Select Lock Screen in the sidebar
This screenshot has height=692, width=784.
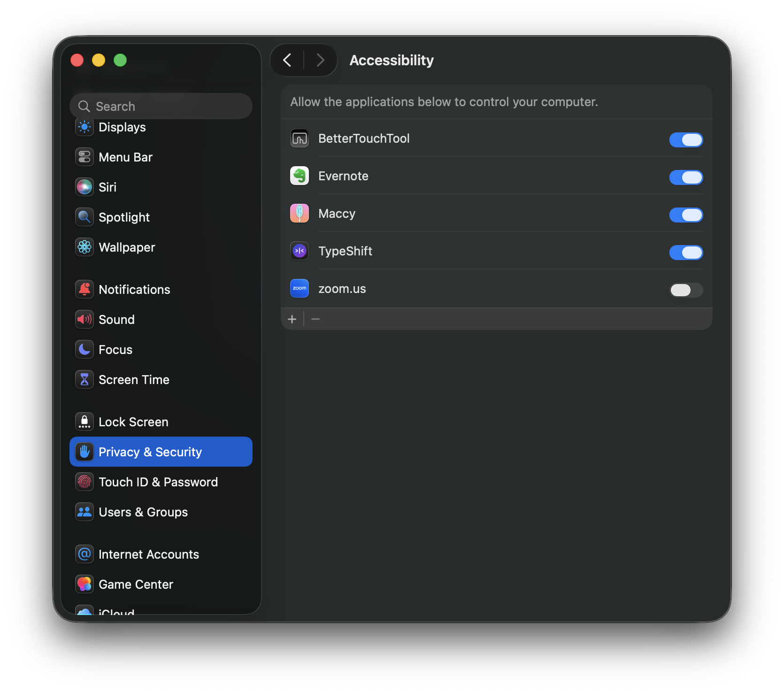tap(161, 422)
